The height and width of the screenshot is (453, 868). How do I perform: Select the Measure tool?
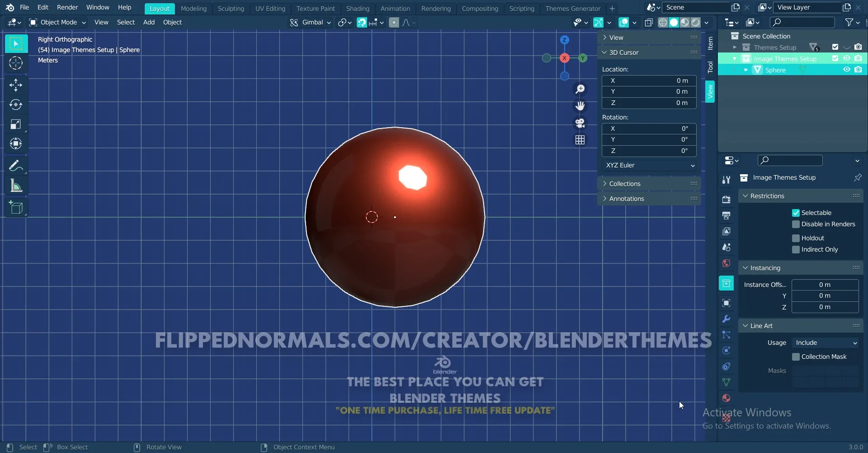(16, 186)
